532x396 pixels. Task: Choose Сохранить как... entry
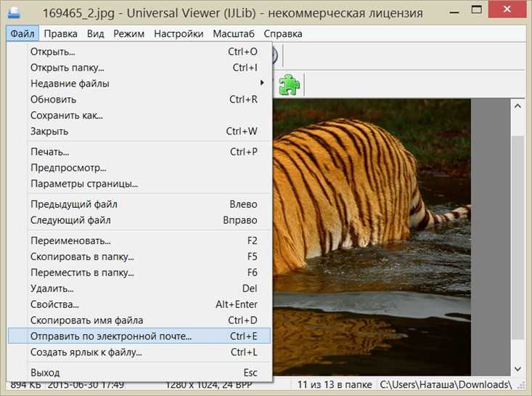(139, 116)
